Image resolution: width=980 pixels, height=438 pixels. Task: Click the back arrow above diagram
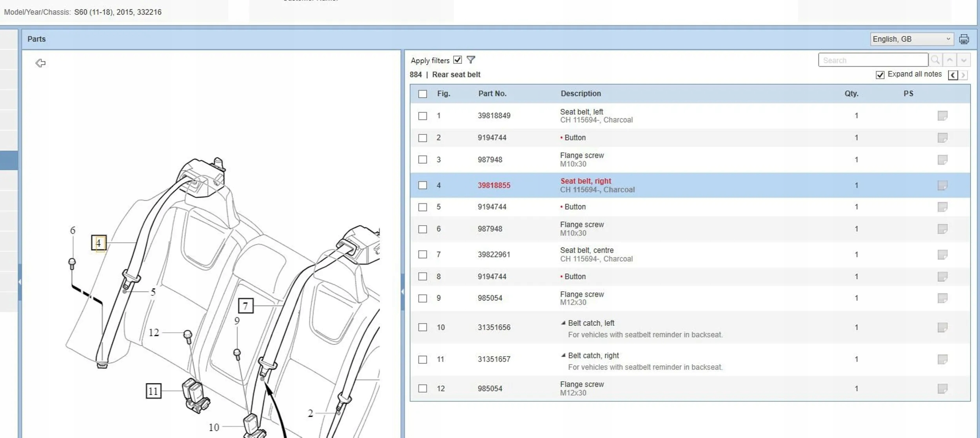click(x=40, y=63)
